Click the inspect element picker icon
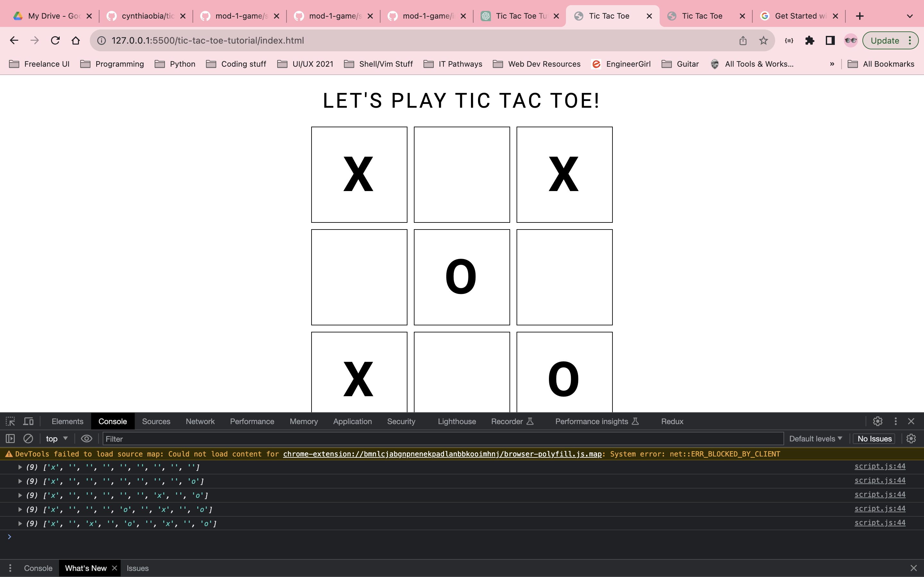 [x=10, y=421]
